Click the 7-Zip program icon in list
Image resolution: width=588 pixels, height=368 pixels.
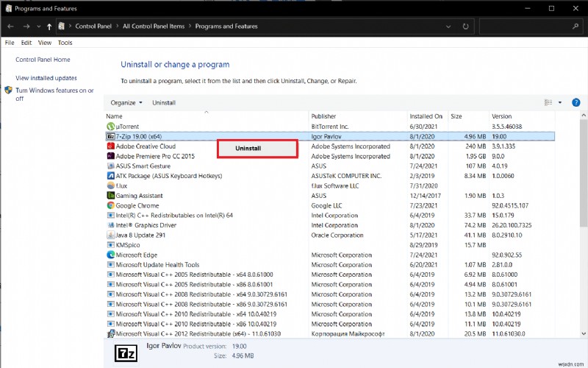(x=111, y=136)
